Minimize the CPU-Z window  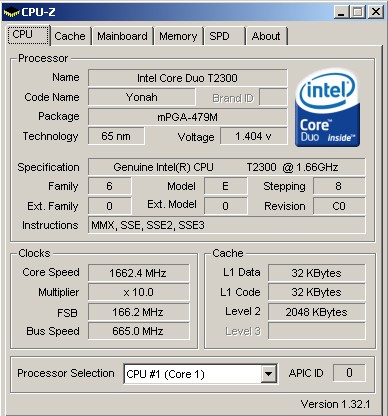coord(341,12)
